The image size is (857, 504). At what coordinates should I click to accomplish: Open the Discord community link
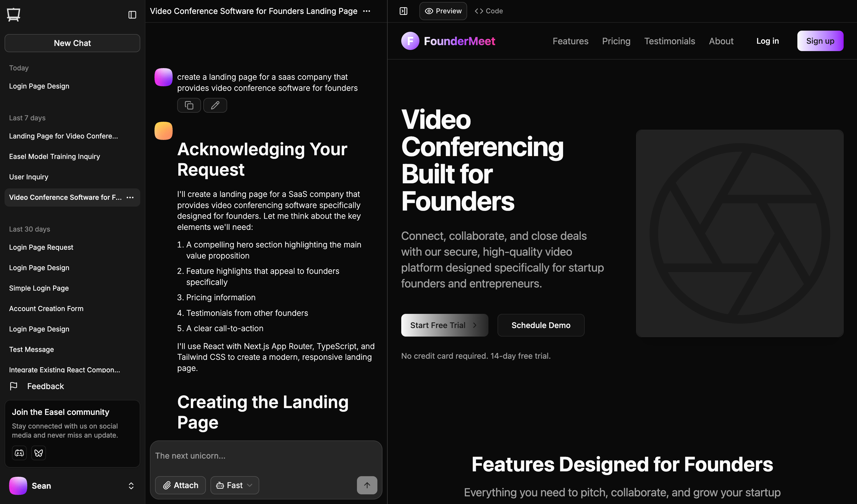[19, 453]
